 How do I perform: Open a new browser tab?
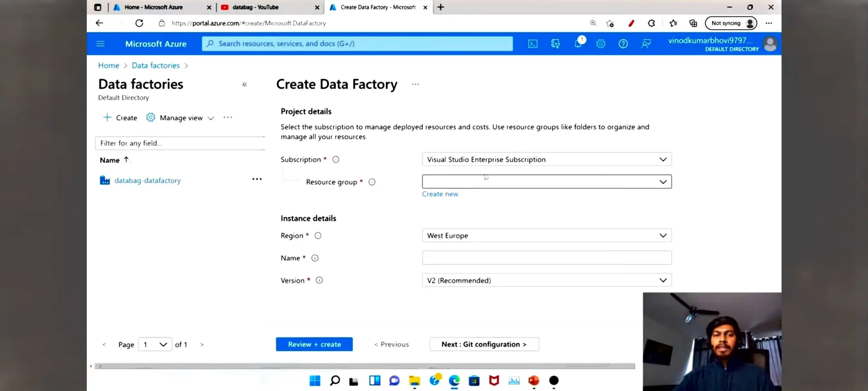(x=441, y=7)
